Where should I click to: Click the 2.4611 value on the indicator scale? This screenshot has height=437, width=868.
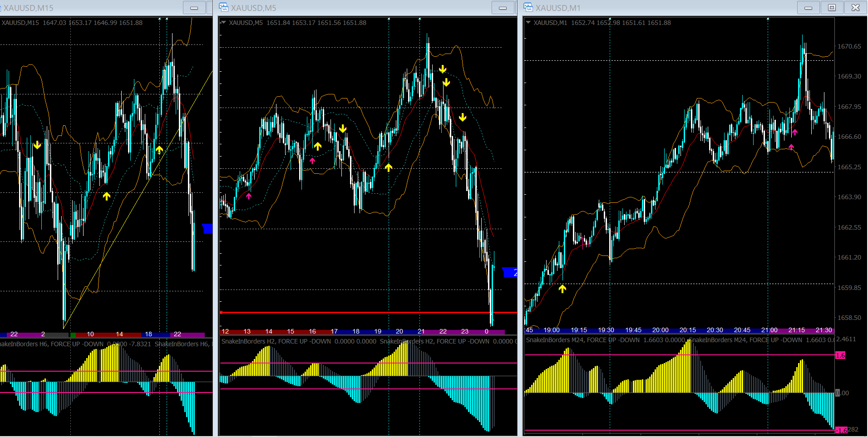(846, 339)
